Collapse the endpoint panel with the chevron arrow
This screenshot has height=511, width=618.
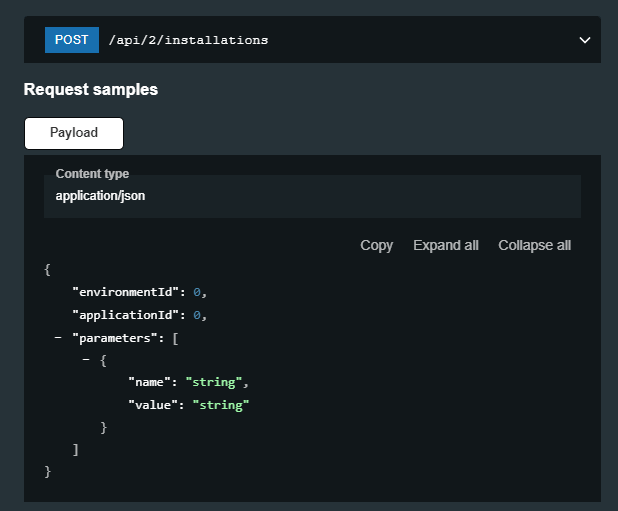click(585, 40)
